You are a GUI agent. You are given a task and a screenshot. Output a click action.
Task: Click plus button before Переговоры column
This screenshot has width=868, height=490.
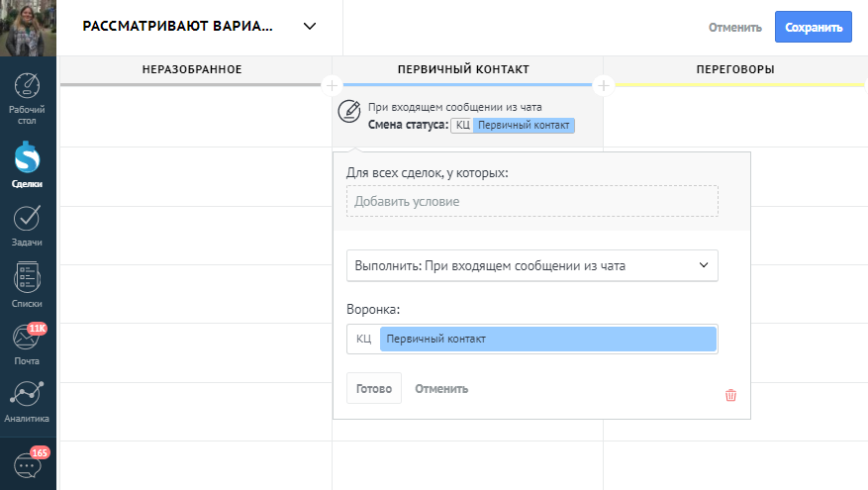tap(603, 85)
